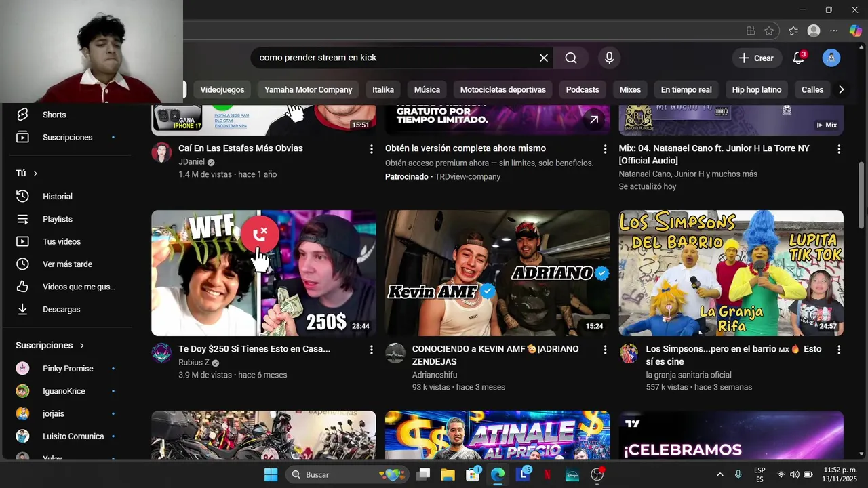Play Los Simpsons del Barrio thumbnail

click(x=731, y=273)
